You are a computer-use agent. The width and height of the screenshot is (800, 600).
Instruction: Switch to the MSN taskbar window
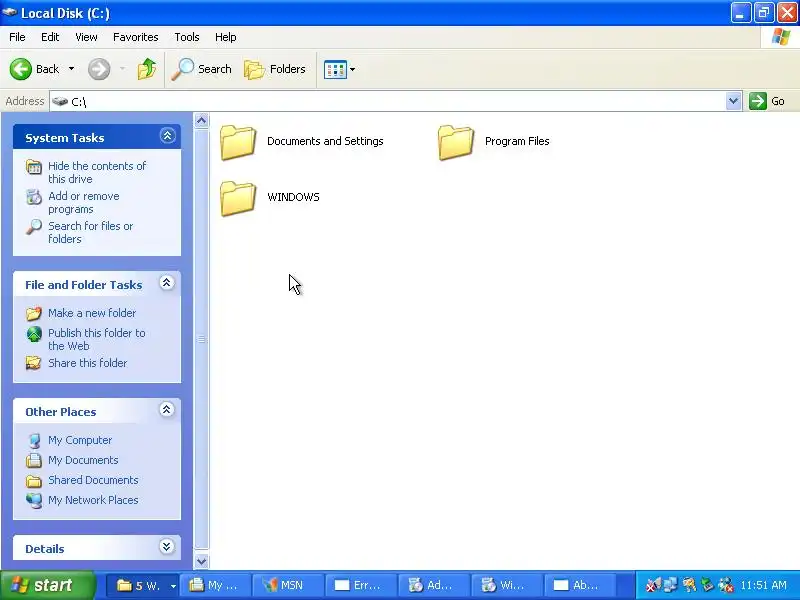click(x=288, y=585)
